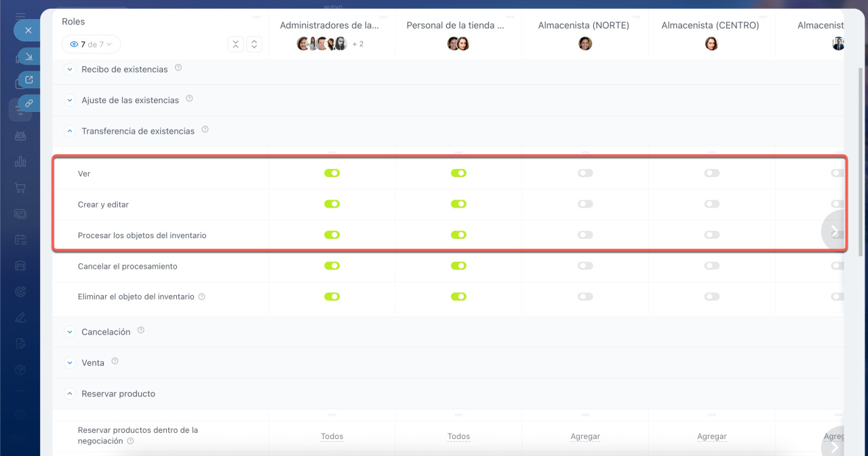Click the collapse-all sections icon in the Roles header
The height and width of the screenshot is (456, 868).
point(235,44)
